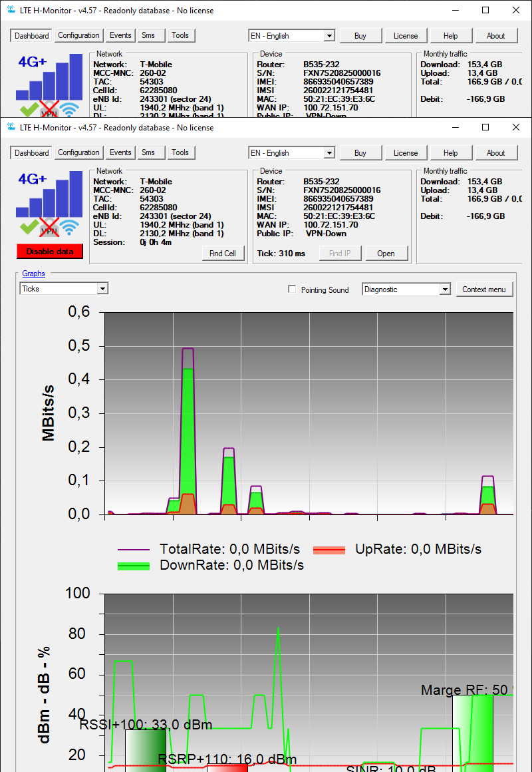Maximize the front LTE H-Monitor window
Viewport: 532px width, 772px height.
point(485,128)
